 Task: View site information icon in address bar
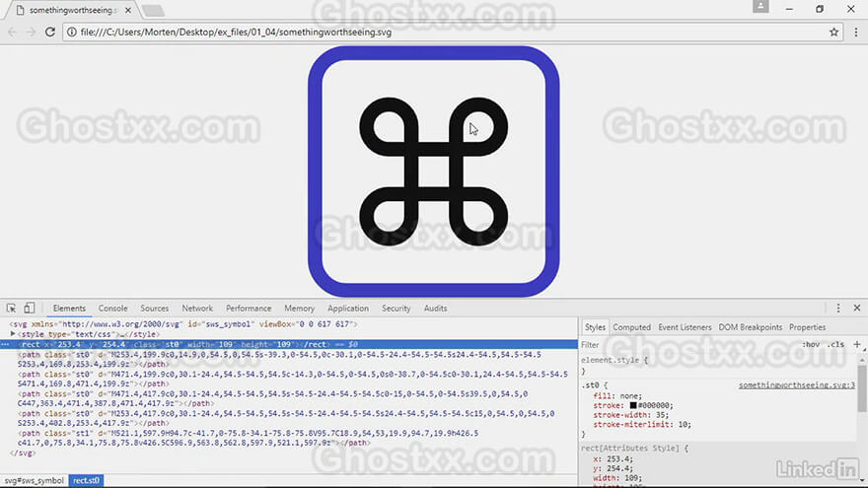[x=71, y=33]
